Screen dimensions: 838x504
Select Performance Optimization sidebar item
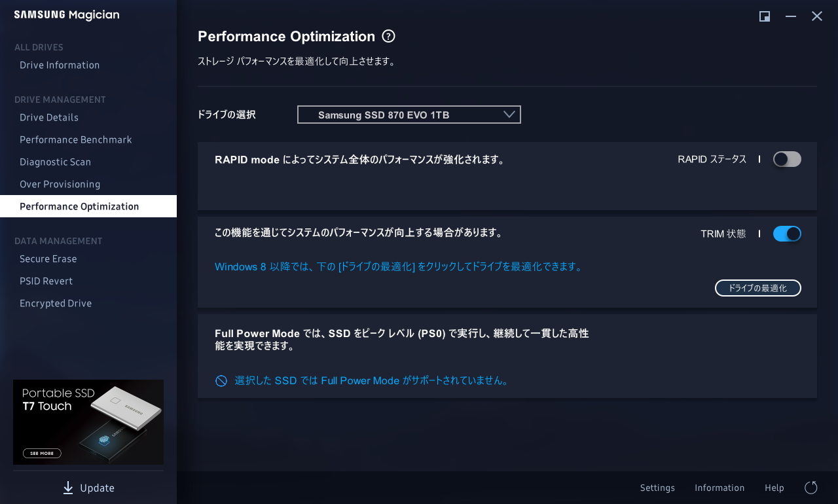[88, 206]
